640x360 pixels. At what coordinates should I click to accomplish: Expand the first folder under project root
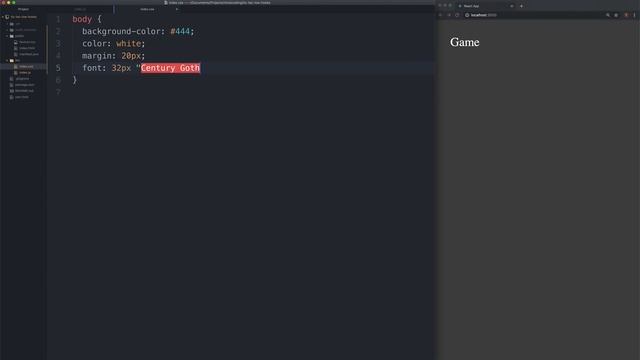[7, 24]
